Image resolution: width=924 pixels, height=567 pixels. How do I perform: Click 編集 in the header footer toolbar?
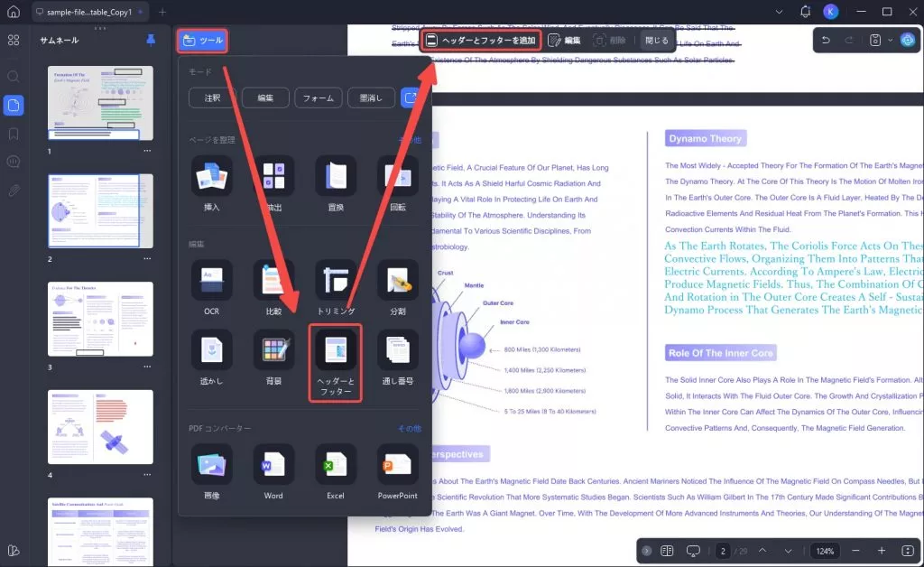point(565,40)
